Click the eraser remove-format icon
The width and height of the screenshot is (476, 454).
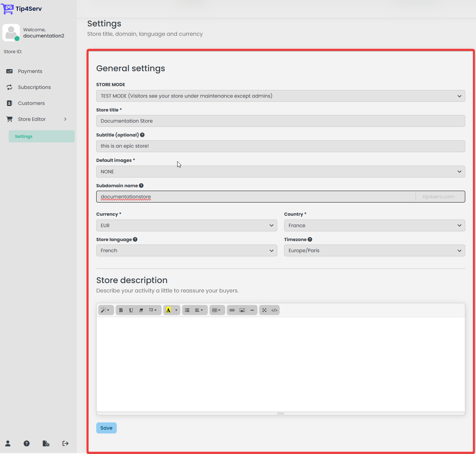tap(141, 310)
